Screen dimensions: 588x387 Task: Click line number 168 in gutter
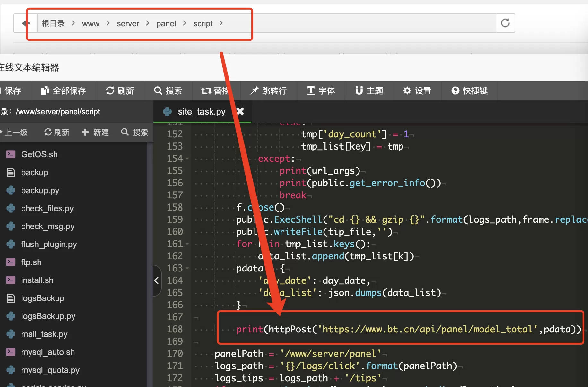[175, 329]
